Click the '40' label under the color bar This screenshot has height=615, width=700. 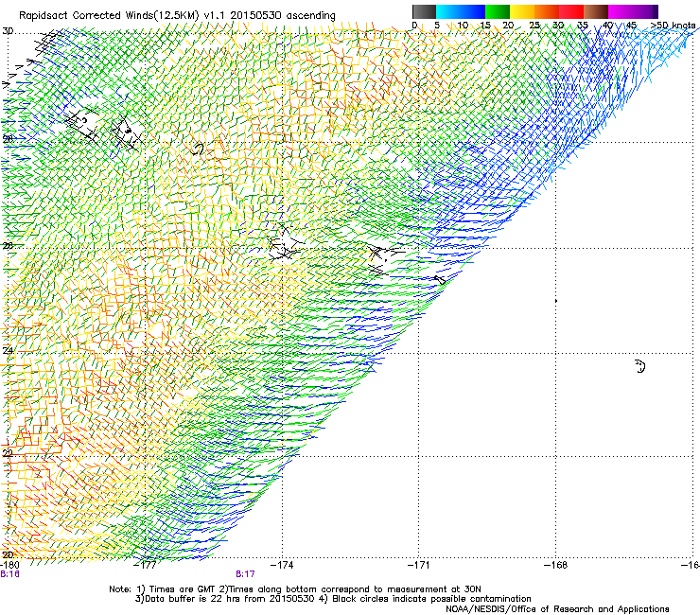[607, 26]
